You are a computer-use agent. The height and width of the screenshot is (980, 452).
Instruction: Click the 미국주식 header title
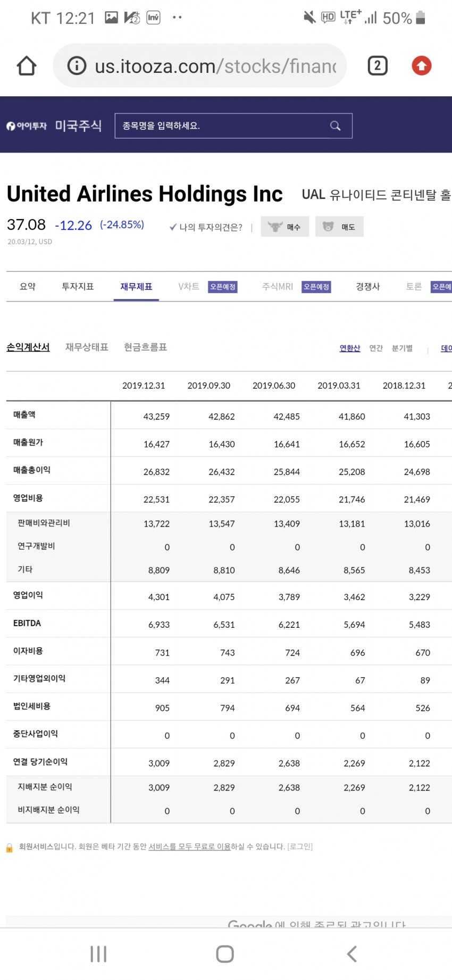pos(78,126)
